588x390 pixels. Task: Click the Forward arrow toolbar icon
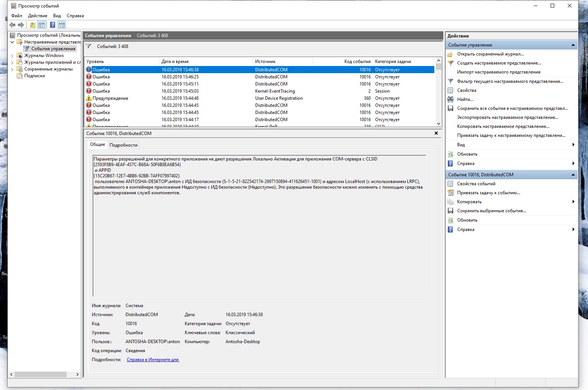click(x=21, y=25)
